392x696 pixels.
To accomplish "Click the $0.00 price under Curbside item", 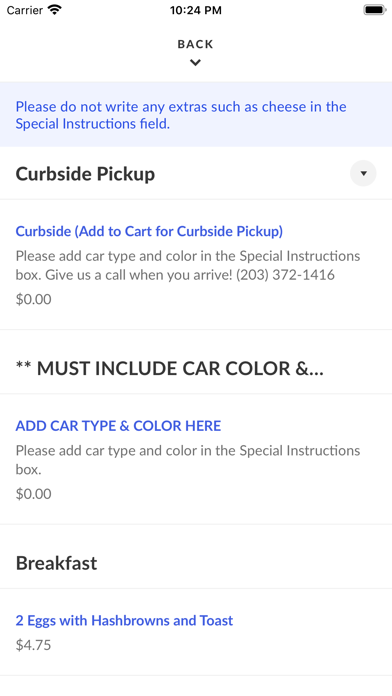I will point(34,299).
